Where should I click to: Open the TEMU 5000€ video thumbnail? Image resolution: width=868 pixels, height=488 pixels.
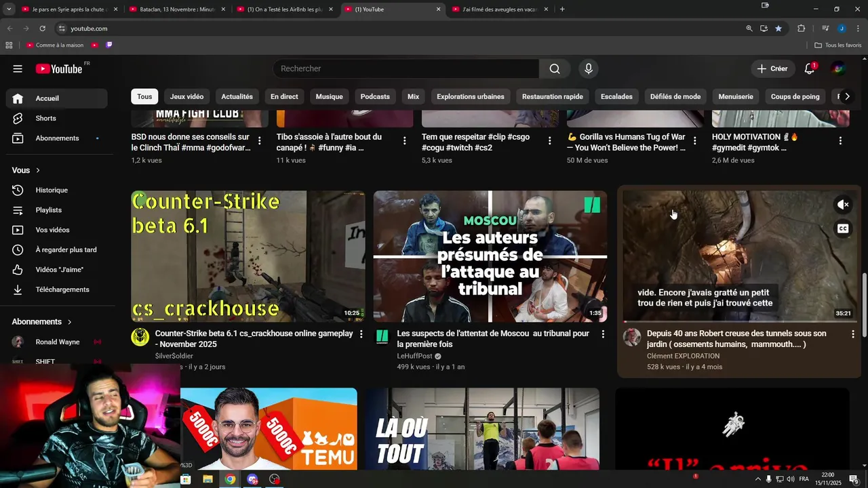[x=269, y=428]
